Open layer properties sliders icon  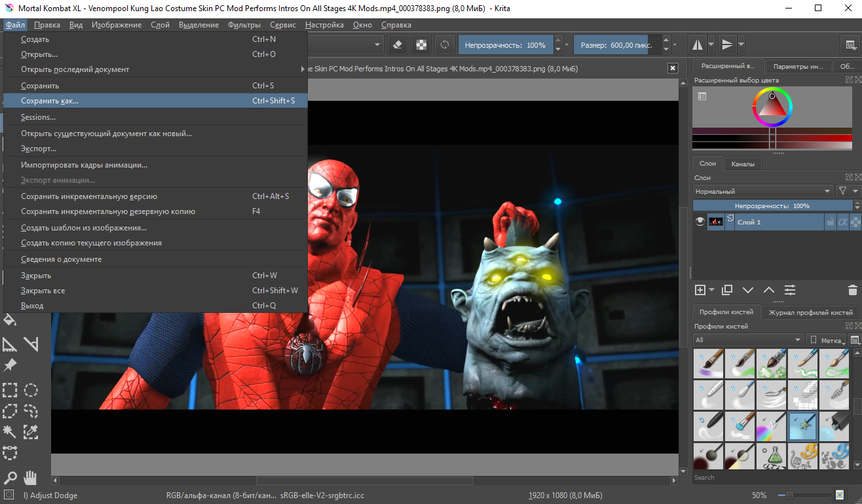(790, 290)
